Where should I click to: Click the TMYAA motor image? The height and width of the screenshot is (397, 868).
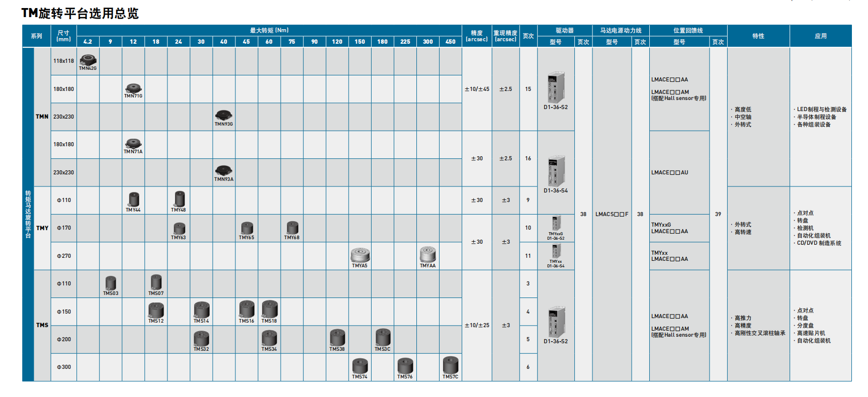(x=428, y=254)
